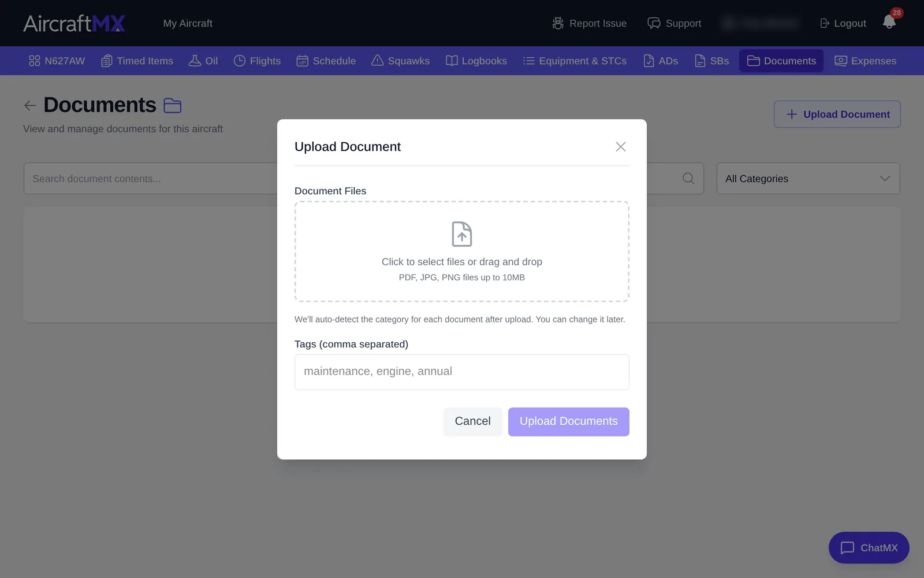Open the Report Issue link
Viewport: 924px width, 578px height.
point(589,24)
